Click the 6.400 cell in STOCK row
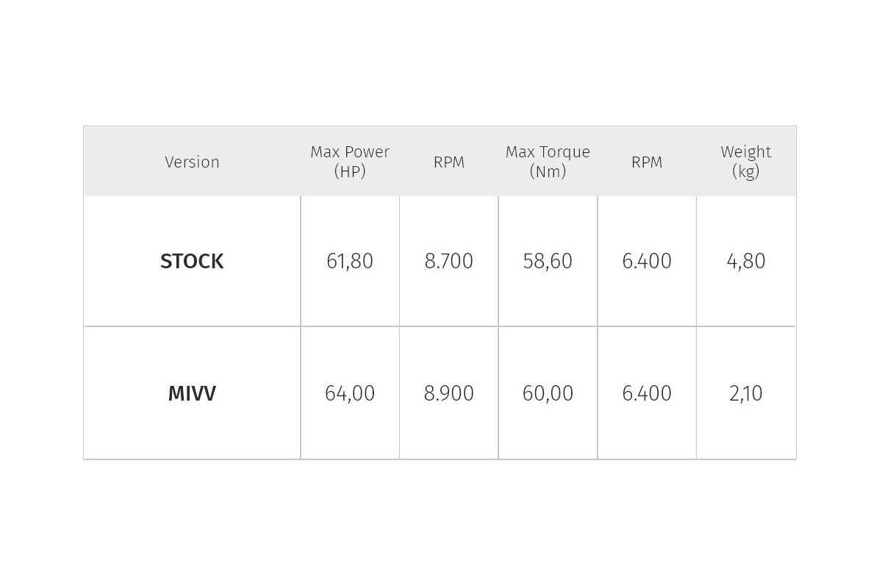This screenshot has height=588, width=882. tap(647, 262)
